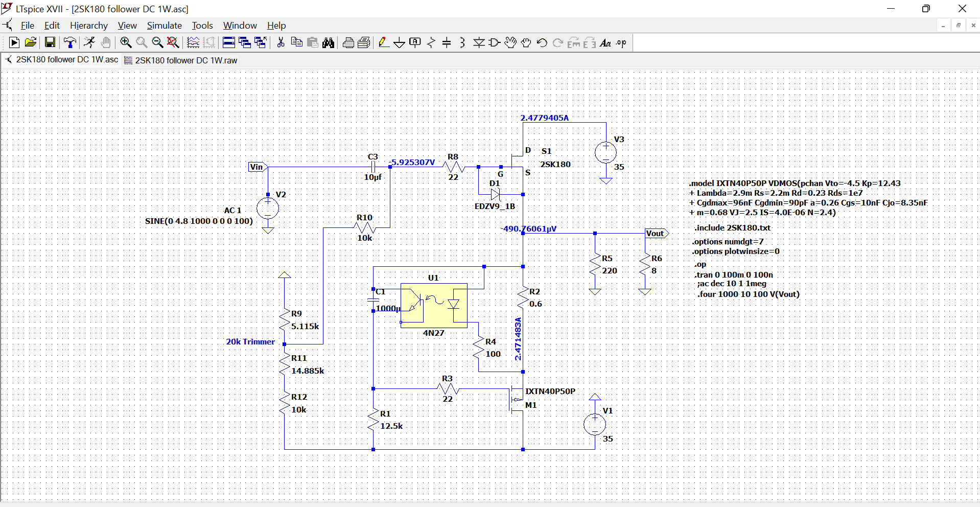Image resolution: width=980 pixels, height=507 pixels.
Task: Click the 2SK180 transistor label
Action: tap(555, 165)
